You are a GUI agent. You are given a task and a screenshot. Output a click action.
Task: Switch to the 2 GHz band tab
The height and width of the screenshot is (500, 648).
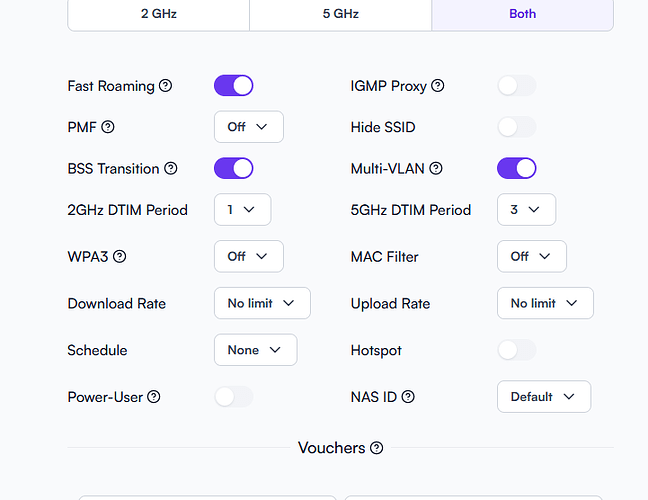tap(158, 14)
